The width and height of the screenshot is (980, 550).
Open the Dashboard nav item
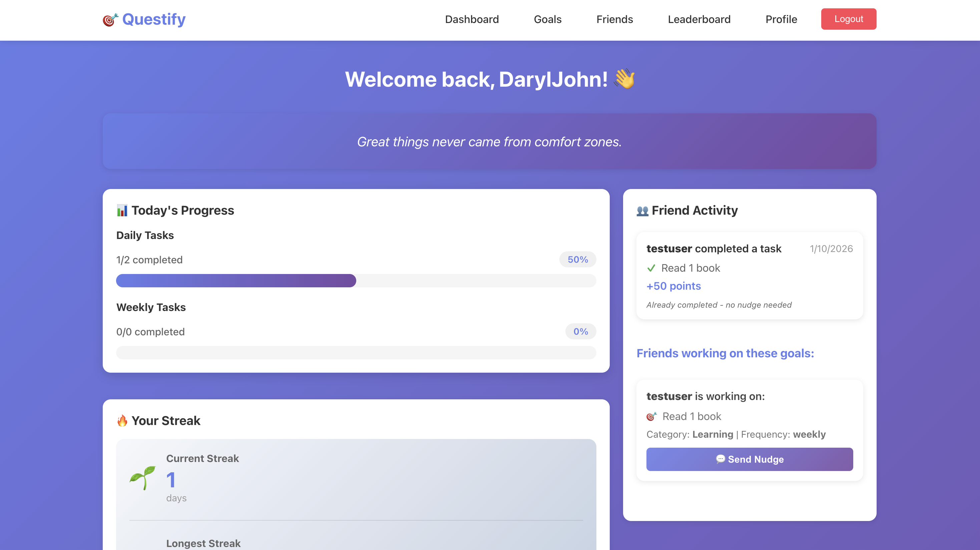(472, 19)
